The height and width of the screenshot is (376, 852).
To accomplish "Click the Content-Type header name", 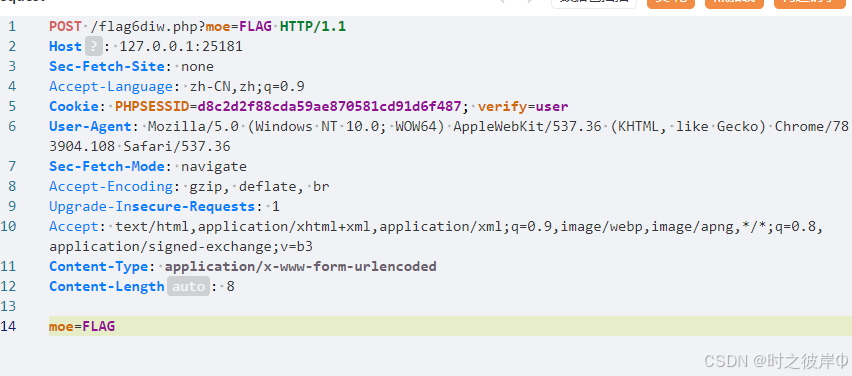I will 98,267.
